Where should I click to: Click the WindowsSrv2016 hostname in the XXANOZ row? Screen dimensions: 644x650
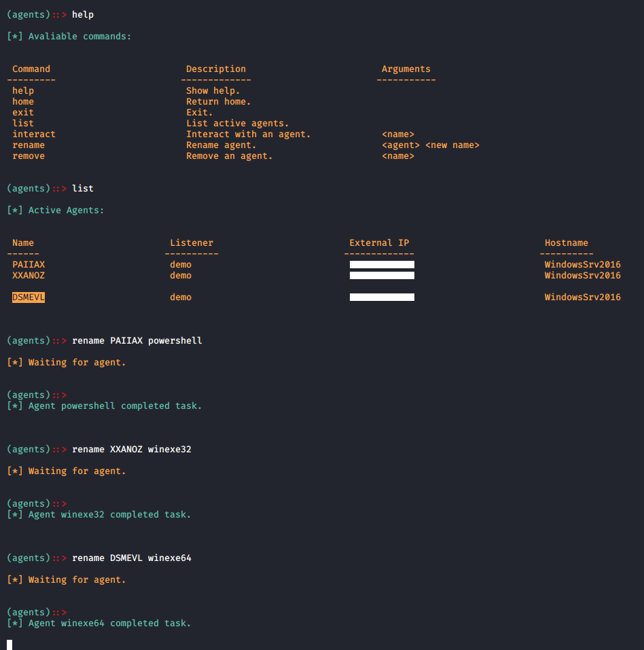tap(583, 275)
